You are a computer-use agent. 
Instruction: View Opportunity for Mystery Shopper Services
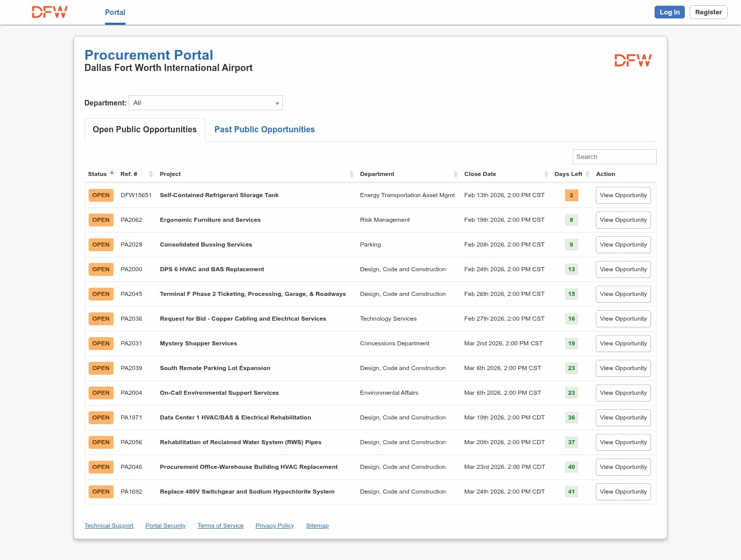pos(623,344)
